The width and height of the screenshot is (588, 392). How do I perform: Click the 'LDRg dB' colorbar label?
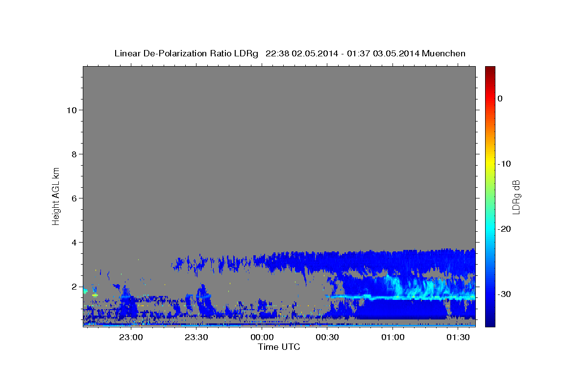[x=516, y=196]
